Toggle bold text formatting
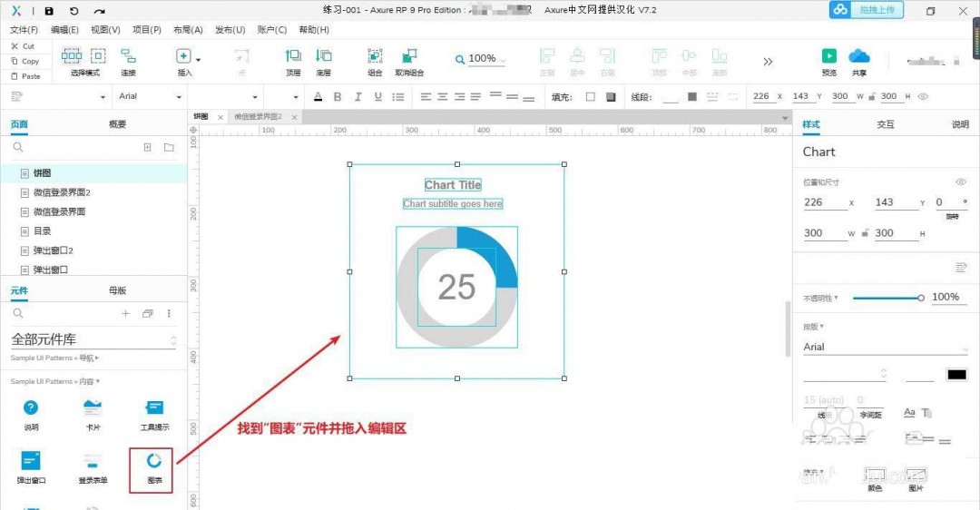 (338, 97)
